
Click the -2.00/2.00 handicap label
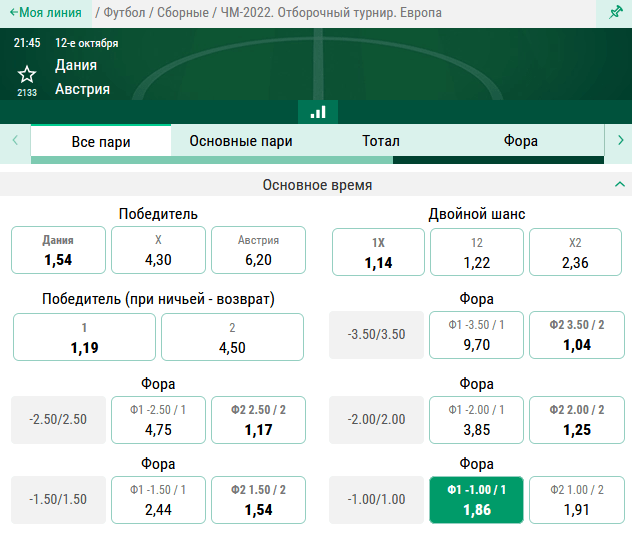pos(376,420)
